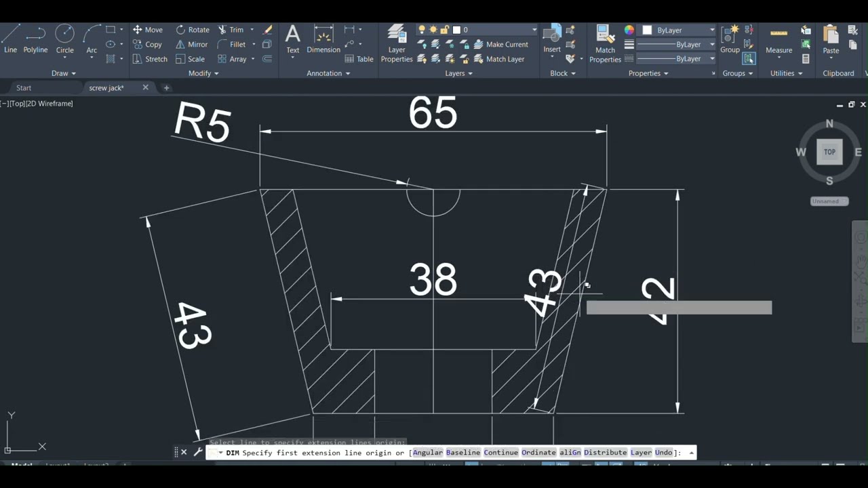
Task: Expand the Utilities panel
Action: [x=786, y=73]
